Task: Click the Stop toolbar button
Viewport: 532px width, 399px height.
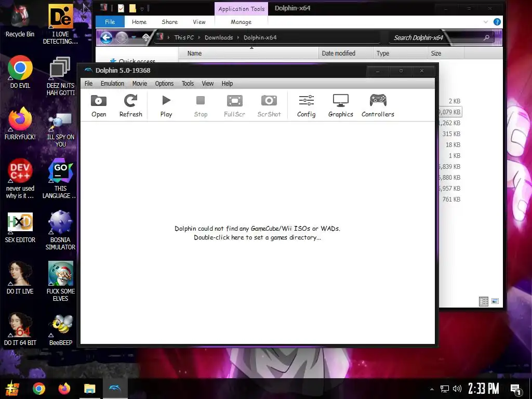Action: [x=201, y=106]
